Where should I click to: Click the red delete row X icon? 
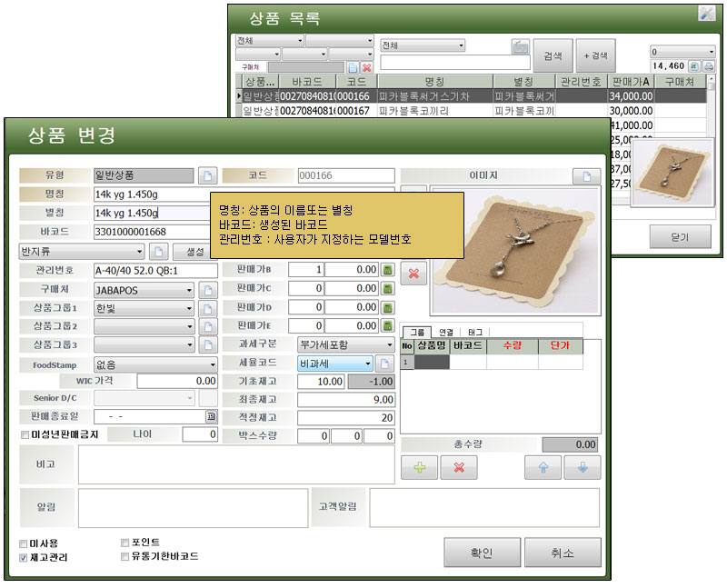[x=459, y=468]
